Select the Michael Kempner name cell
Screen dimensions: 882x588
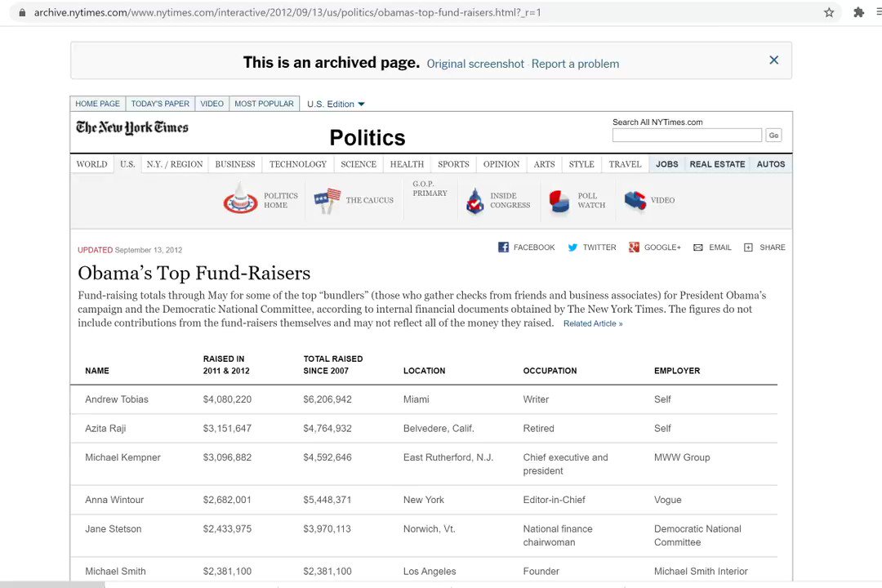[x=122, y=457]
